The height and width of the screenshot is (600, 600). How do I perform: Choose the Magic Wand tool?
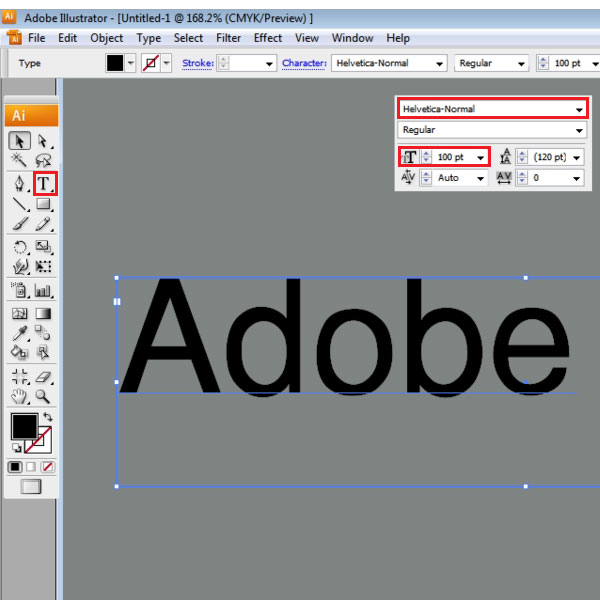point(19,160)
